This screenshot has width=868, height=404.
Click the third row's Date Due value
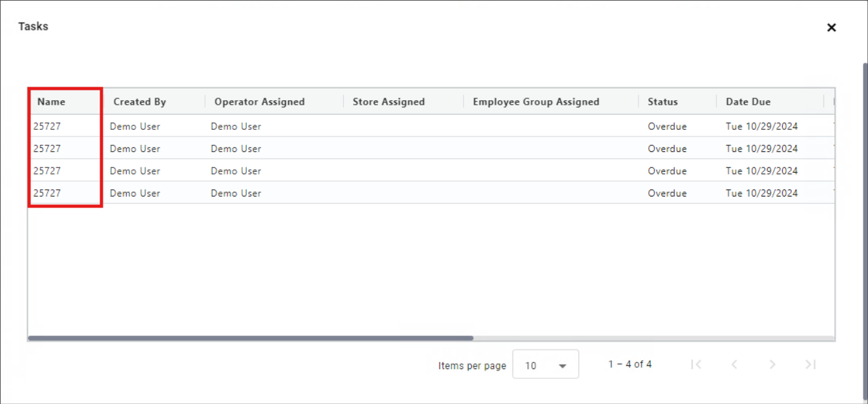pyautogui.click(x=761, y=171)
